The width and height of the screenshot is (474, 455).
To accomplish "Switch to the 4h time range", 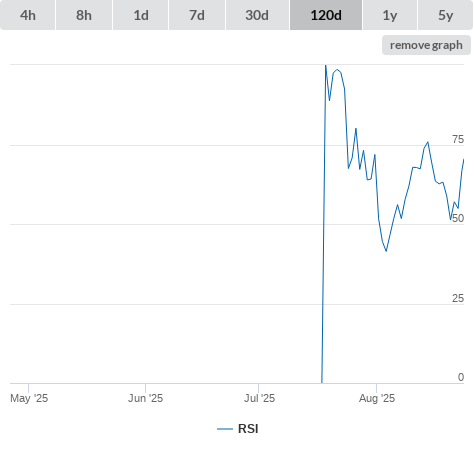I will 28,15.
